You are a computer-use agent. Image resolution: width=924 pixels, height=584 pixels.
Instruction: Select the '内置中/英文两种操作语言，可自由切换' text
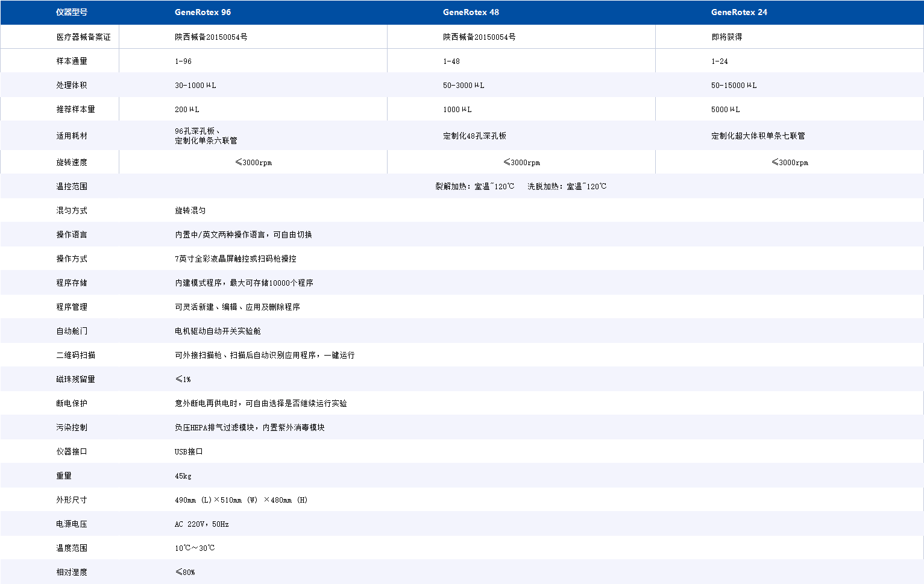click(244, 234)
